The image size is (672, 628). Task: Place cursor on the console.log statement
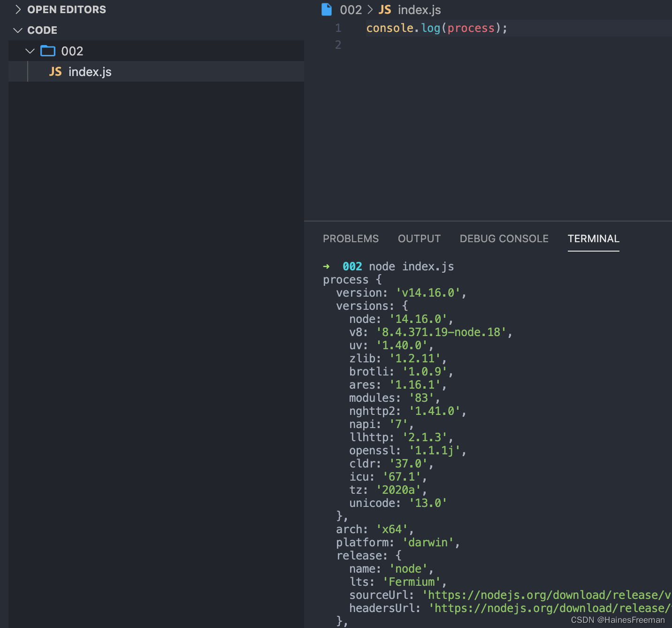point(435,28)
